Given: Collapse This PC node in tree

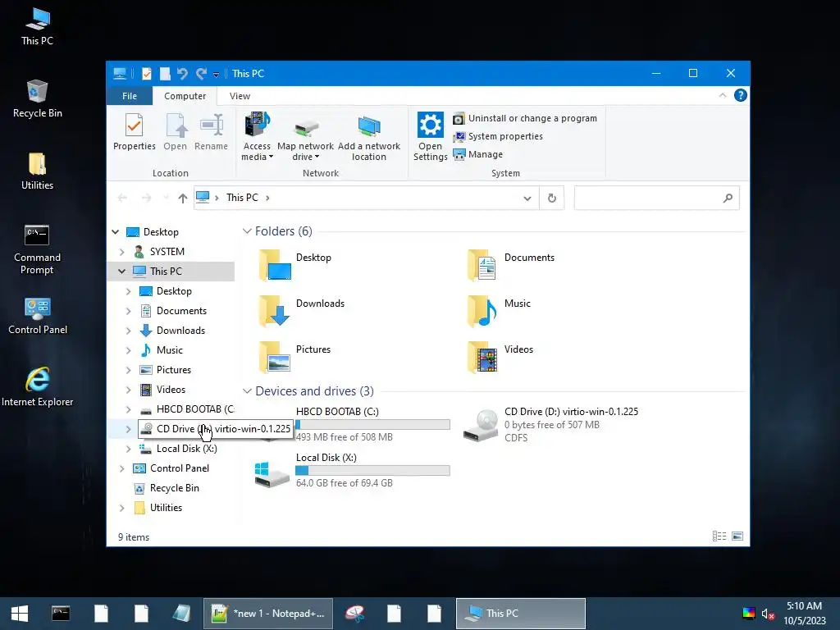Looking at the screenshot, I should [122, 271].
